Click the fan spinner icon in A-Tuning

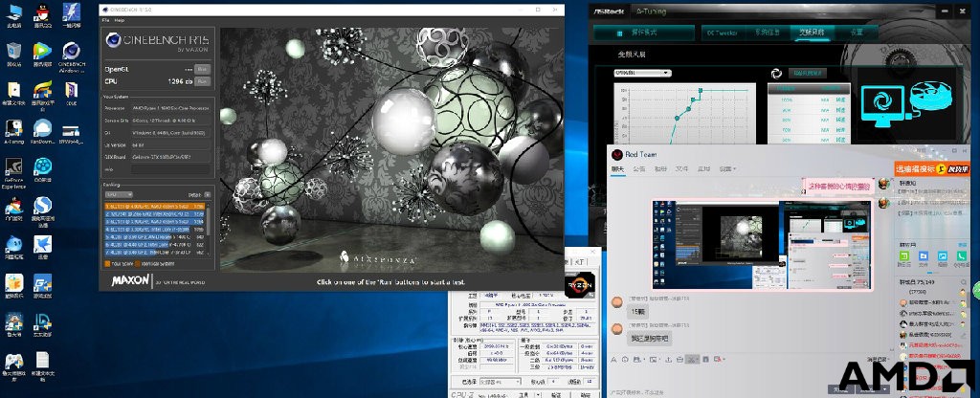click(x=776, y=73)
